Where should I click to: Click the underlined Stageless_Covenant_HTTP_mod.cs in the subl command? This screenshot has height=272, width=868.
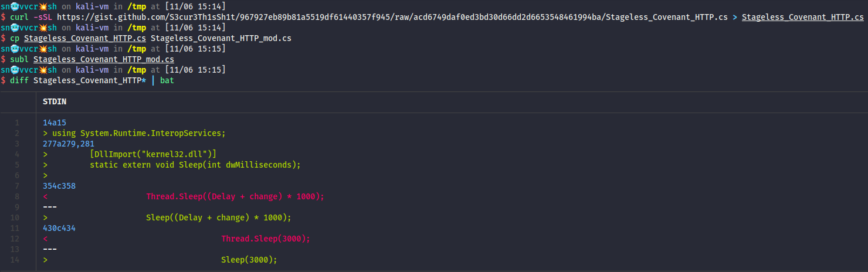104,59
